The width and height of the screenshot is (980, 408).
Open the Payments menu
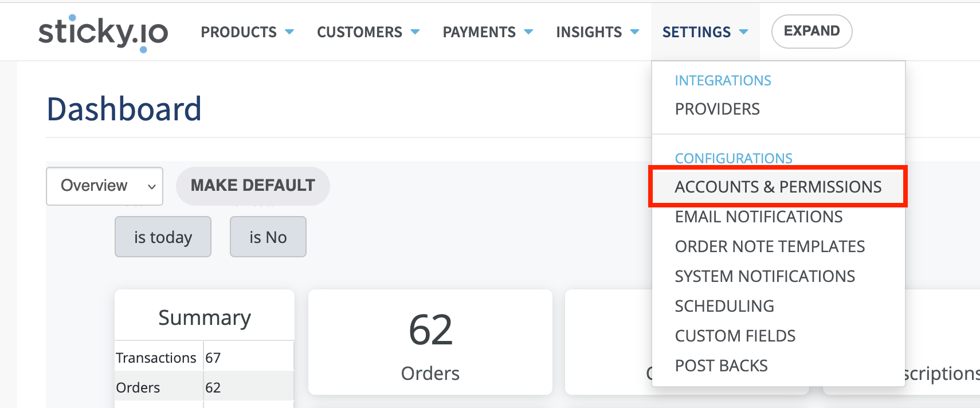pyautogui.click(x=487, y=32)
